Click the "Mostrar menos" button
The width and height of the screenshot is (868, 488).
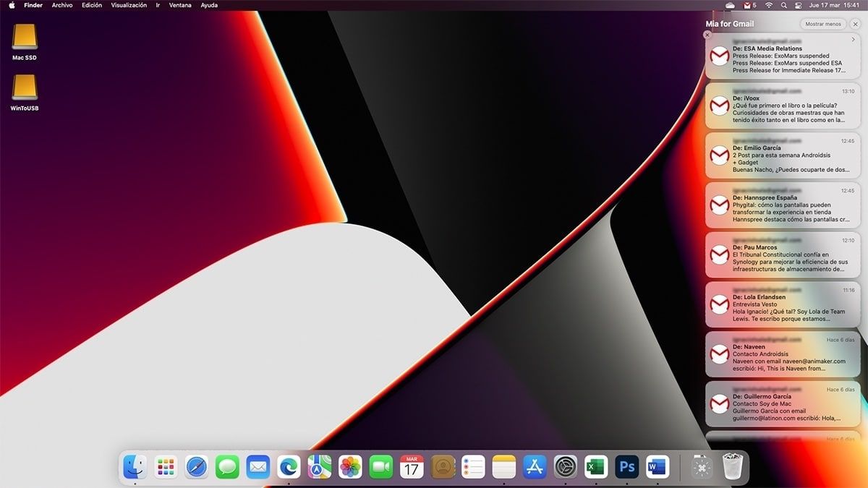click(823, 24)
